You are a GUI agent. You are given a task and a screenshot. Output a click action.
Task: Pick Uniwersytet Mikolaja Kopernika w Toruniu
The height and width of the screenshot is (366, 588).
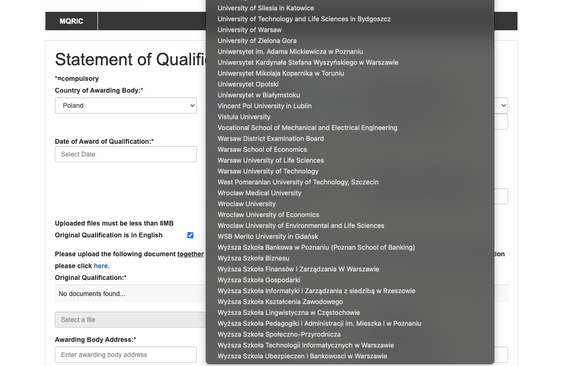tap(350, 73)
